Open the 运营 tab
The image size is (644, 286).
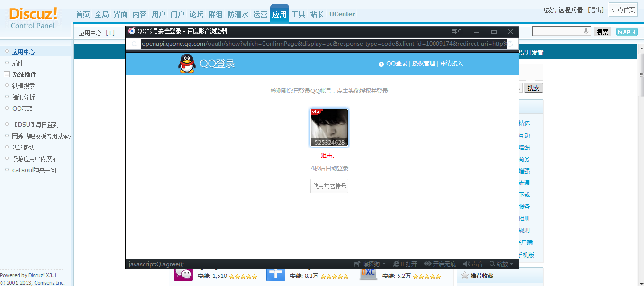[x=261, y=14]
